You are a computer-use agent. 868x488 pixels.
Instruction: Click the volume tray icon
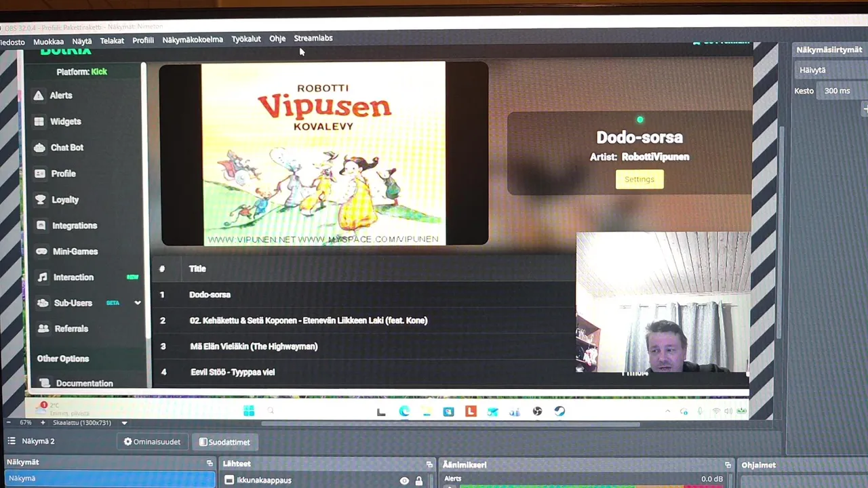click(x=728, y=411)
